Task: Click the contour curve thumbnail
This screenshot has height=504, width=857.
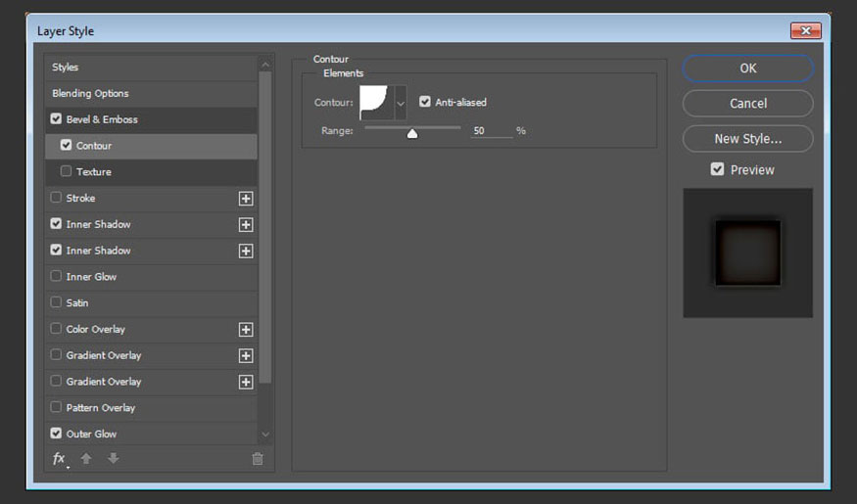Action: click(376, 102)
